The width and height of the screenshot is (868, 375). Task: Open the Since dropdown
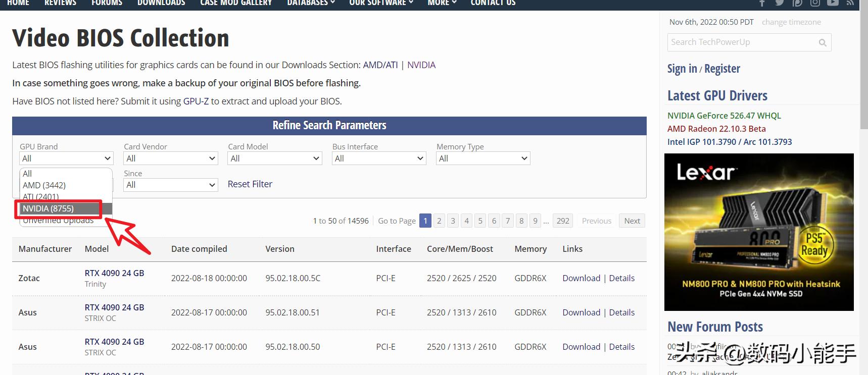(x=170, y=185)
